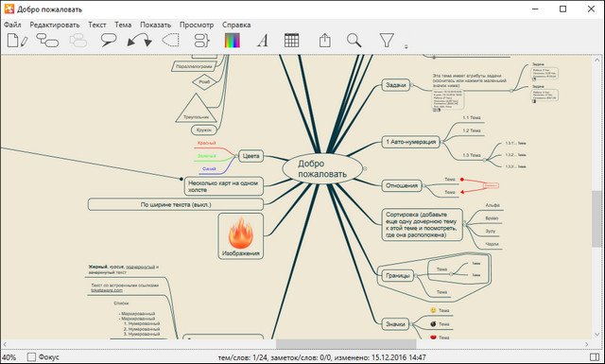Viewport: 605px width, 364px height.
Task: Enable the Фокус checkbox
Action: (x=31, y=357)
